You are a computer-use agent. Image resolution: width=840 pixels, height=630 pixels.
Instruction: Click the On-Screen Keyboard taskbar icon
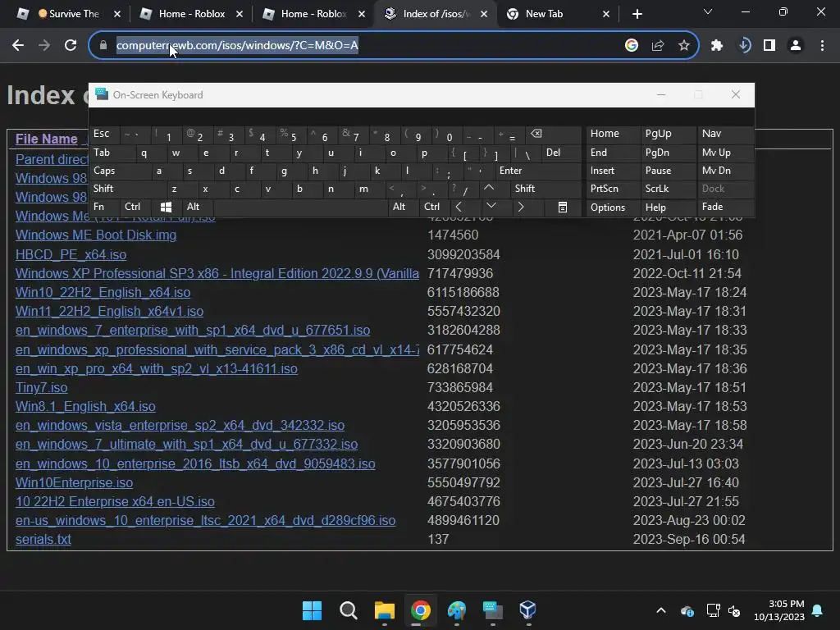(x=492, y=610)
